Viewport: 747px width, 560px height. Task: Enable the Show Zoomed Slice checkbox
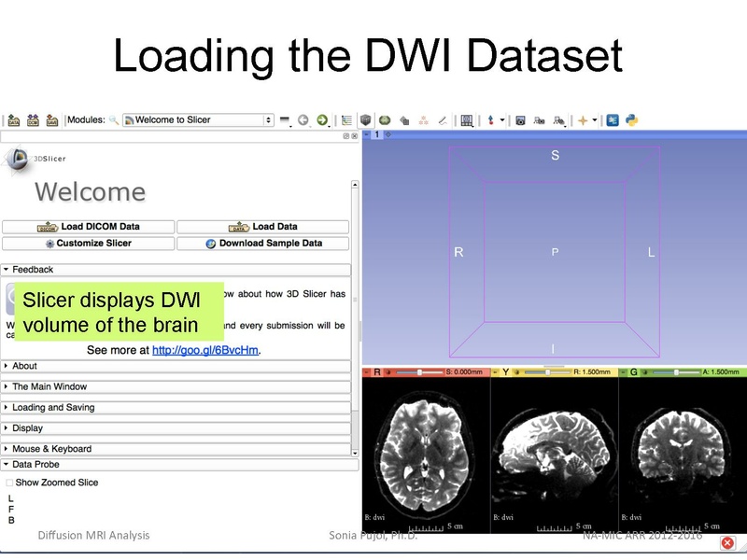[9, 483]
